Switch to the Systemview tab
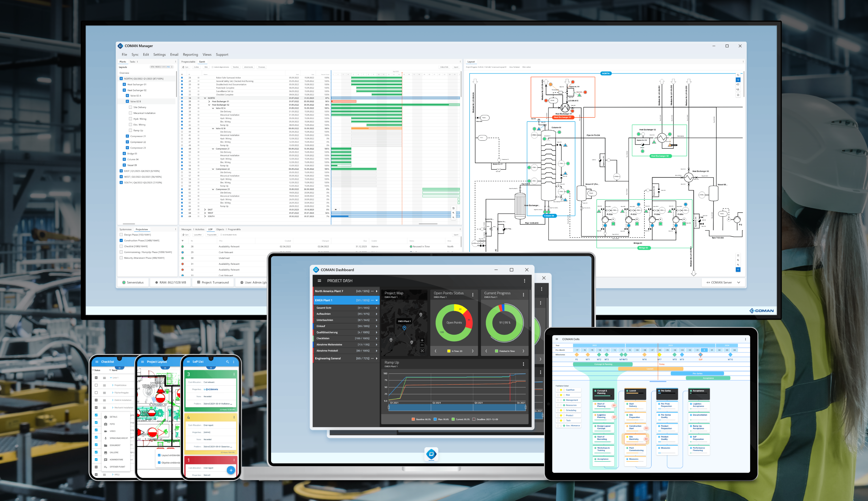 [x=126, y=229]
